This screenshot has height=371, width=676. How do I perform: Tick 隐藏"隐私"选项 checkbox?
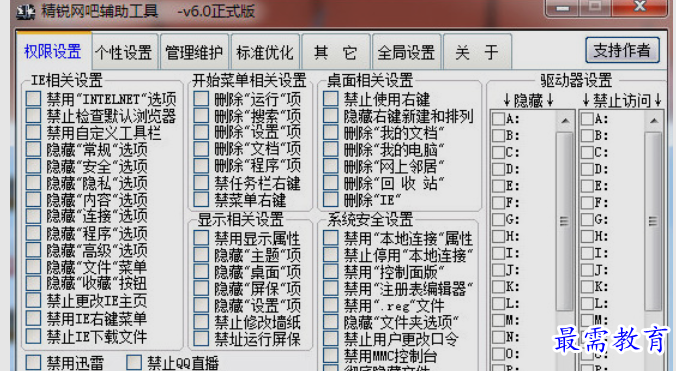(33, 183)
